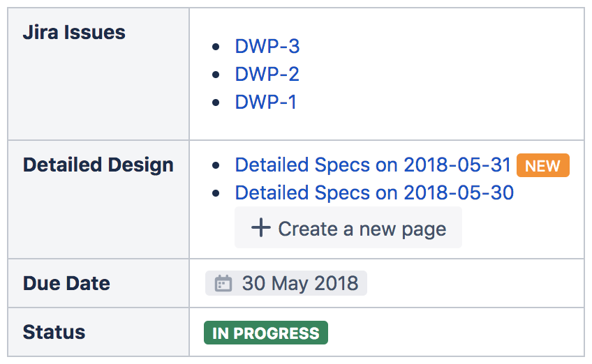Image resolution: width=592 pixels, height=364 pixels.
Task: Open the DWP-2 Jira issue link
Action: click(267, 74)
